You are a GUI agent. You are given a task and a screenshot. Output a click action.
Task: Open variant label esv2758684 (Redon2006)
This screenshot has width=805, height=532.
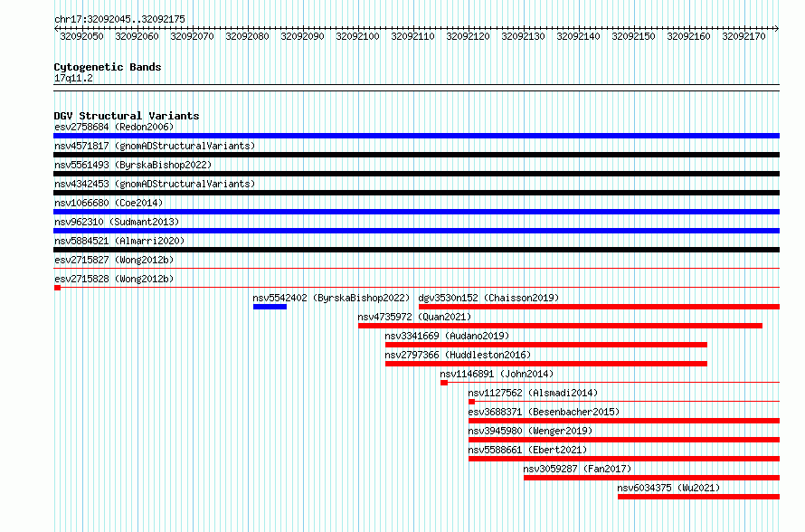114,127
